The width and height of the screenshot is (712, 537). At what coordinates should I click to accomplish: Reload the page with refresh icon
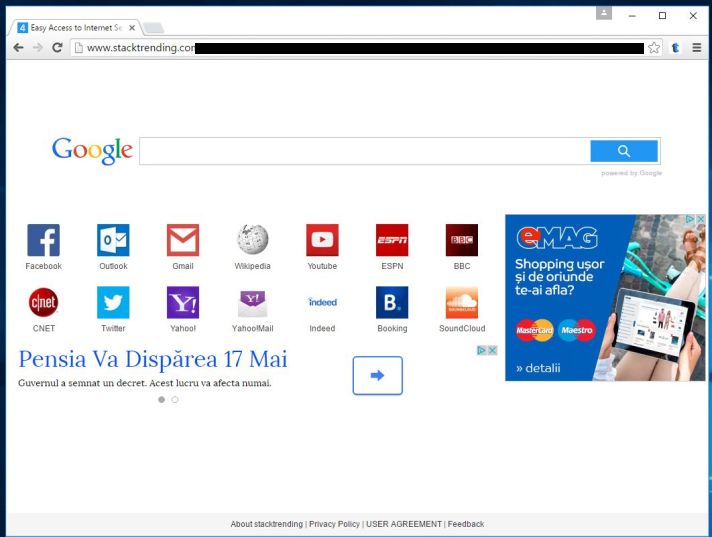pyautogui.click(x=57, y=48)
